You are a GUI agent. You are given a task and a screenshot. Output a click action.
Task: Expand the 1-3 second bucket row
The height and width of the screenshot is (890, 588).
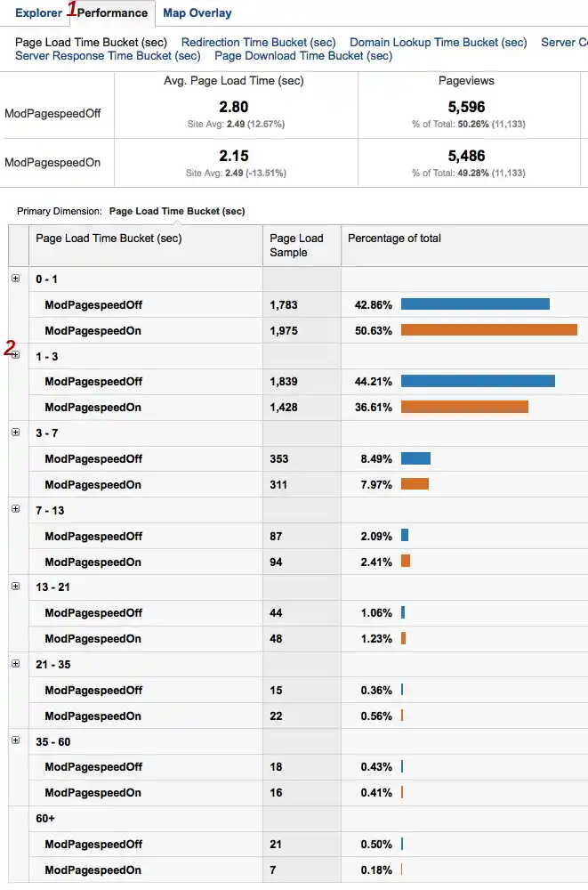pyautogui.click(x=15, y=354)
